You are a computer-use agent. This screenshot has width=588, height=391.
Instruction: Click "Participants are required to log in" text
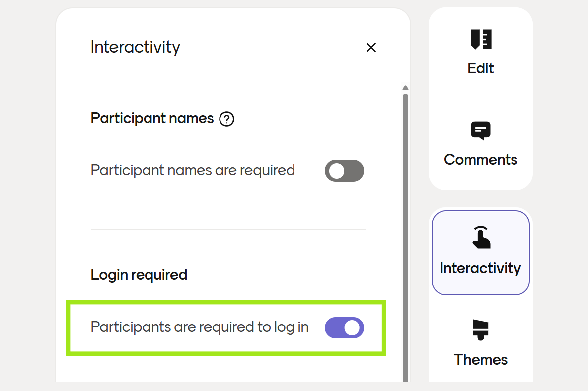click(x=200, y=327)
